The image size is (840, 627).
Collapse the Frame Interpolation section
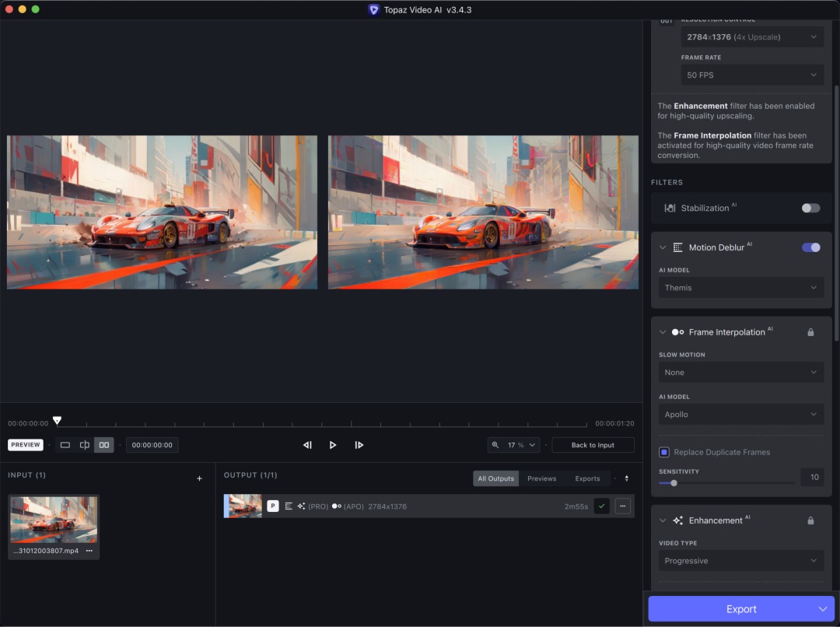tap(663, 332)
